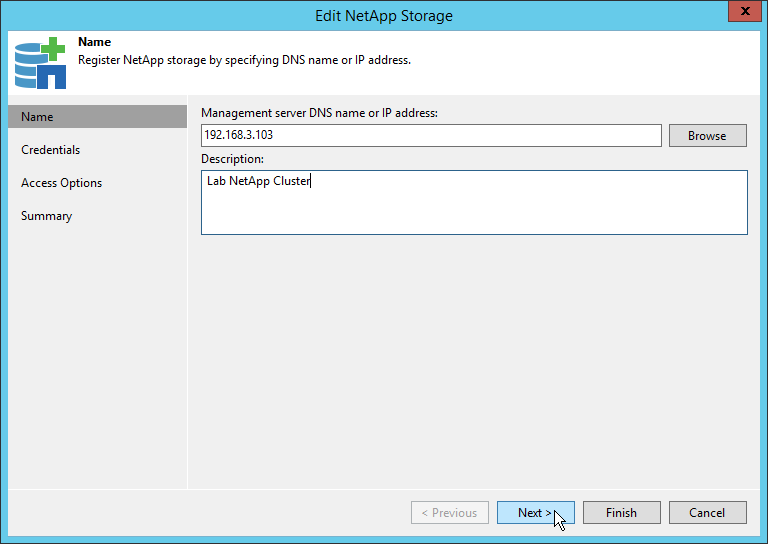The height and width of the screenshot is (544, 768).
Task: Click the greyed-out Previous button
Action: point(449,513)
